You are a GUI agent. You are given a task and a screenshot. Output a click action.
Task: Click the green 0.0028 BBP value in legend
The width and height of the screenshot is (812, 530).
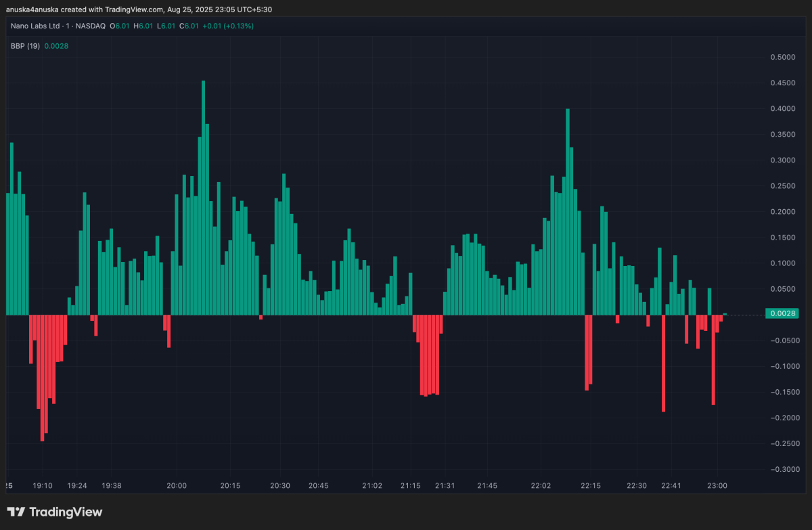[55, 46]
